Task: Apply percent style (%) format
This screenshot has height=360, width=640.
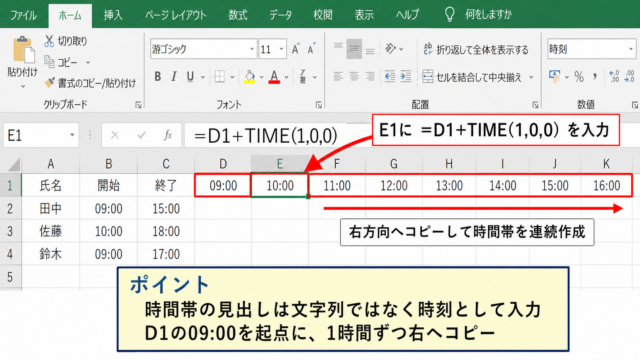Action: [579, 76]
